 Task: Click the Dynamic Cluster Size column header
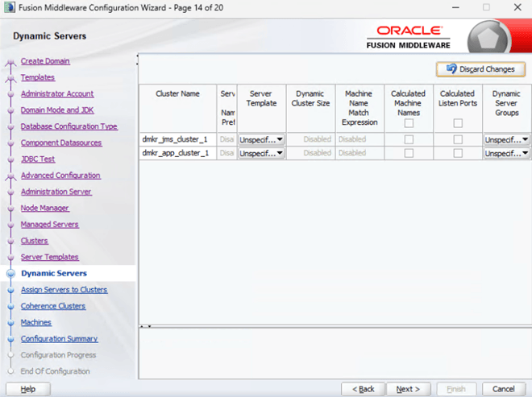coord(311,109)
